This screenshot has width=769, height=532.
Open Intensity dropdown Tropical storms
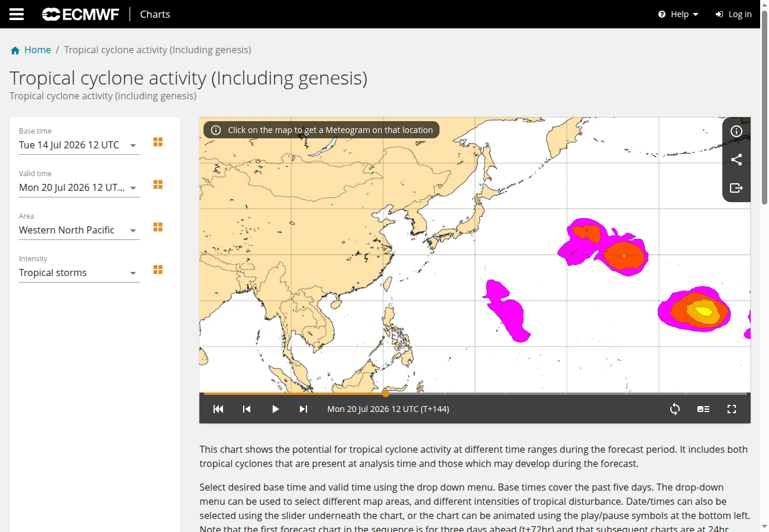point(79,273)
